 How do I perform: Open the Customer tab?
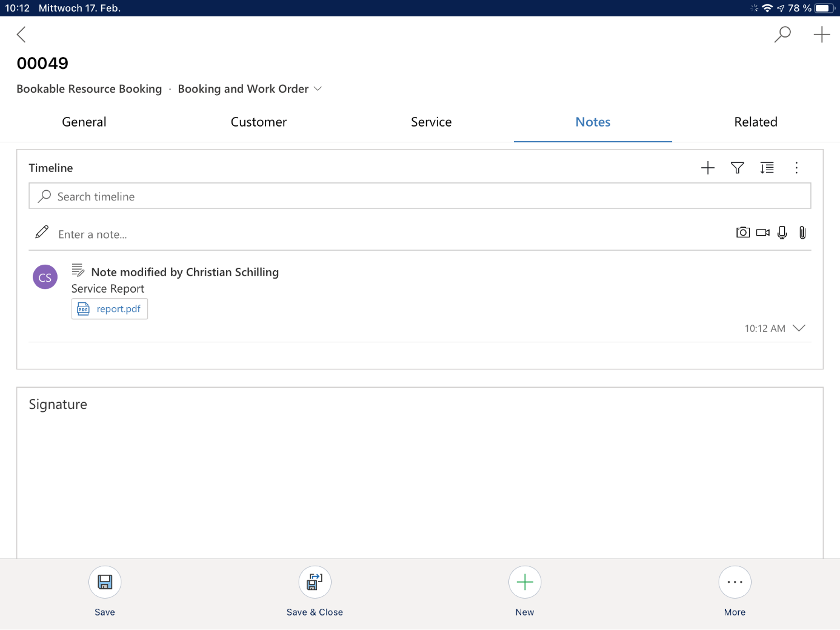tap(259, 122)
